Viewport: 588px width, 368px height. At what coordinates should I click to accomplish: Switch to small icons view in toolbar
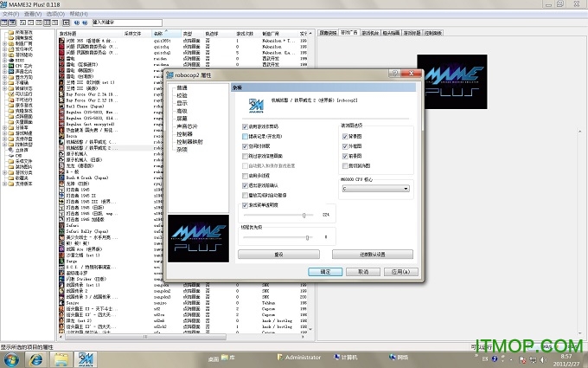click(x=31, y=23)
